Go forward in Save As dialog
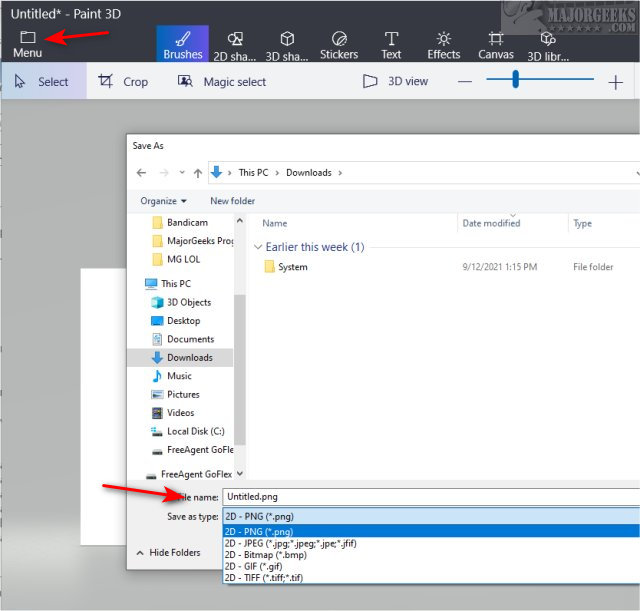 tap(164, 173)
